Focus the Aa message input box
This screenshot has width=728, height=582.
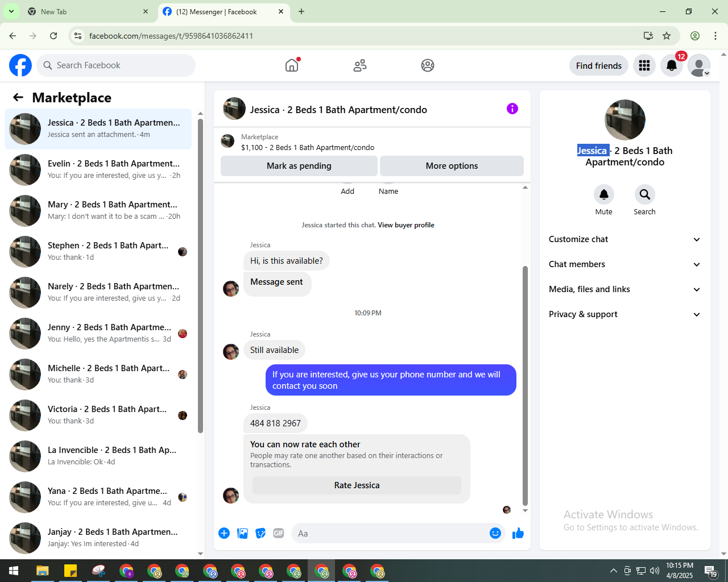pos(390,533)
